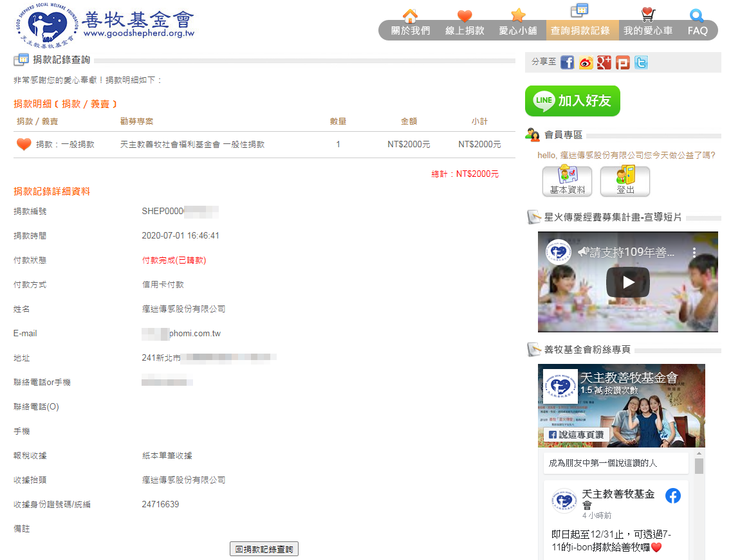Click the 紙本單筆收據 receipt value
731x560 pixels.
click(x=167, y=456)
